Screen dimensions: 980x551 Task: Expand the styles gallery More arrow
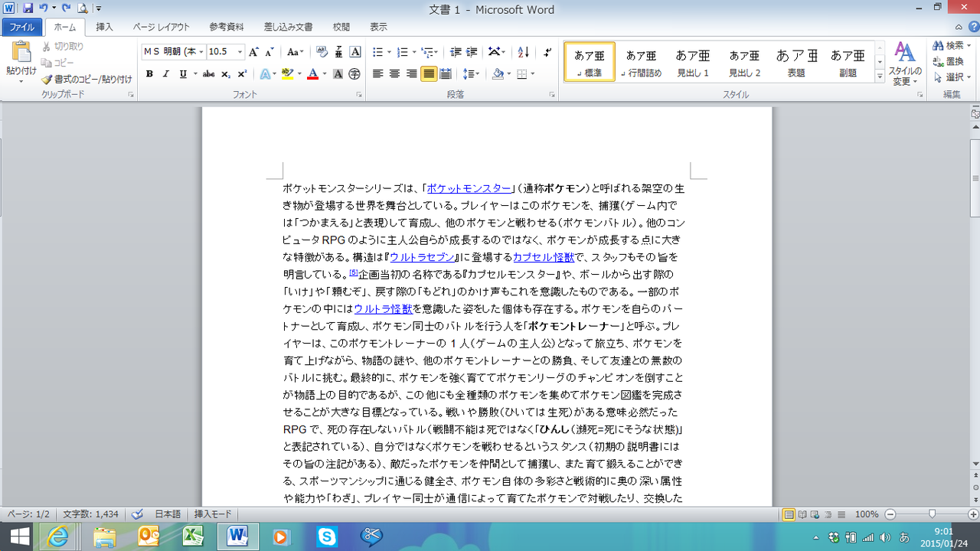point(880,77)
